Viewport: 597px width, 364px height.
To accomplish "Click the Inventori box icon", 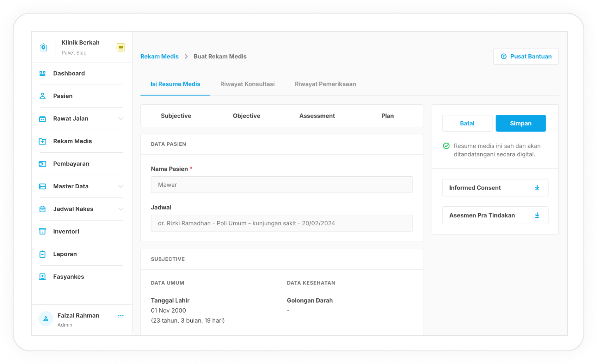I will click(x=42, y=232).
